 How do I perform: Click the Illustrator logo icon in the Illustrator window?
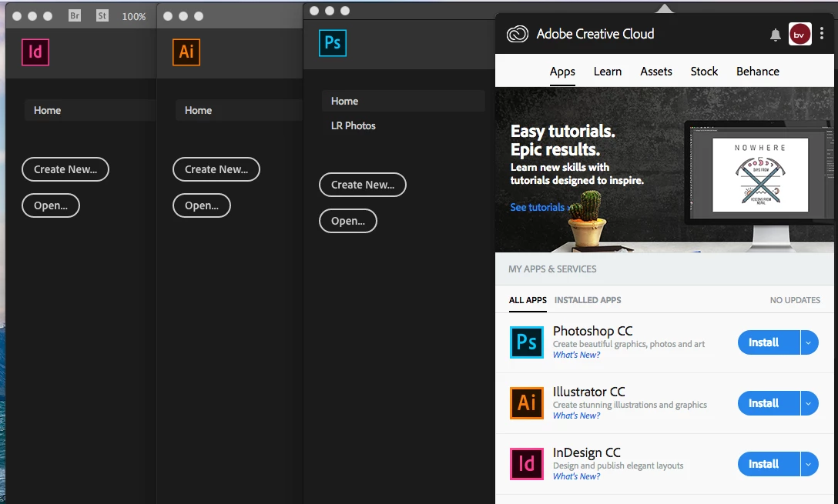coord(186,52)
